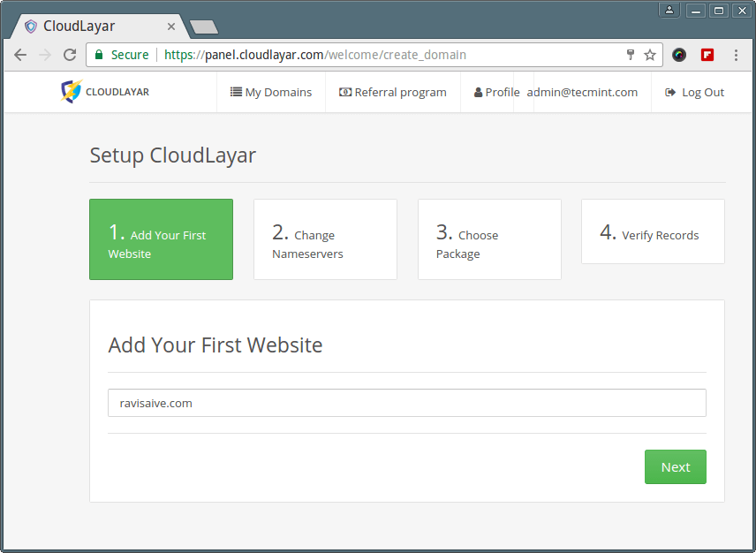This screenshot has width=756, height=553.
Task: Click the address bar URL
Action: click(x=314, y=55)
